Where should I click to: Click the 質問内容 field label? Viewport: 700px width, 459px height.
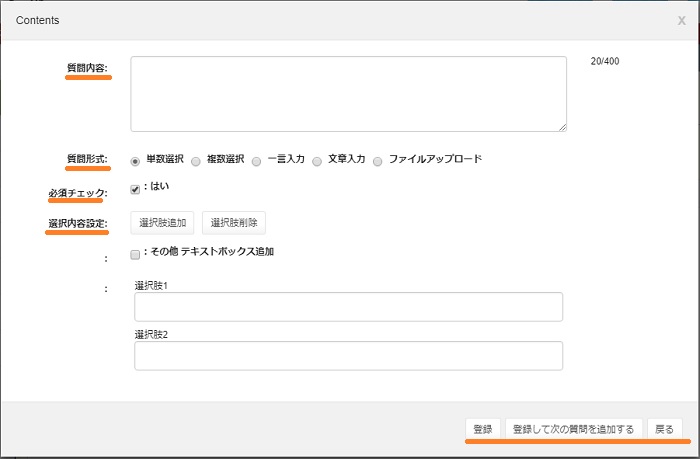87,68
